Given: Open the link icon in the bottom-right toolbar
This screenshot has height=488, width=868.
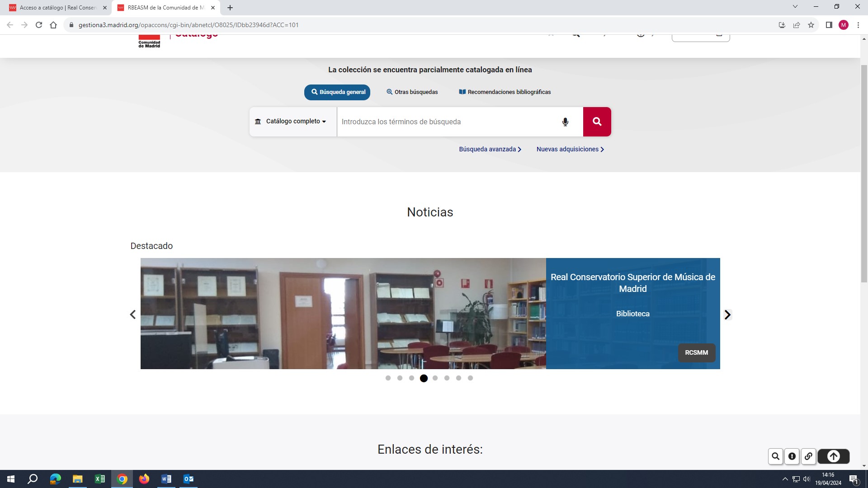Looking at the screenshot, I should pyautogui.click(x=808, y=456).
